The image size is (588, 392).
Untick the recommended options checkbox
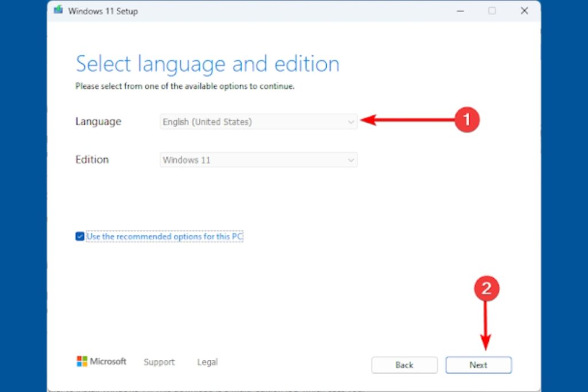80,236
